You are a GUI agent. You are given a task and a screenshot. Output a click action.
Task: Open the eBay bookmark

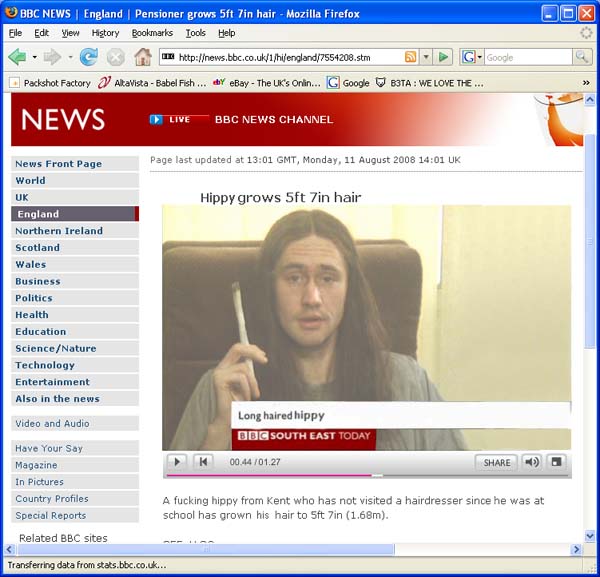coord(267,83)
